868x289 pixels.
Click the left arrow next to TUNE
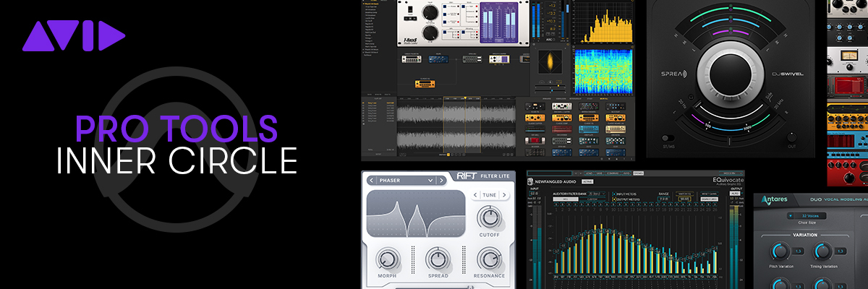pos(476,195)
